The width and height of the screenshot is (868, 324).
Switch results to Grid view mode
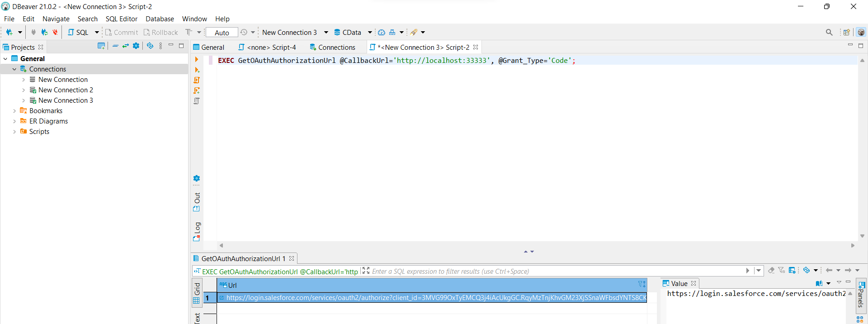point(197,292)
